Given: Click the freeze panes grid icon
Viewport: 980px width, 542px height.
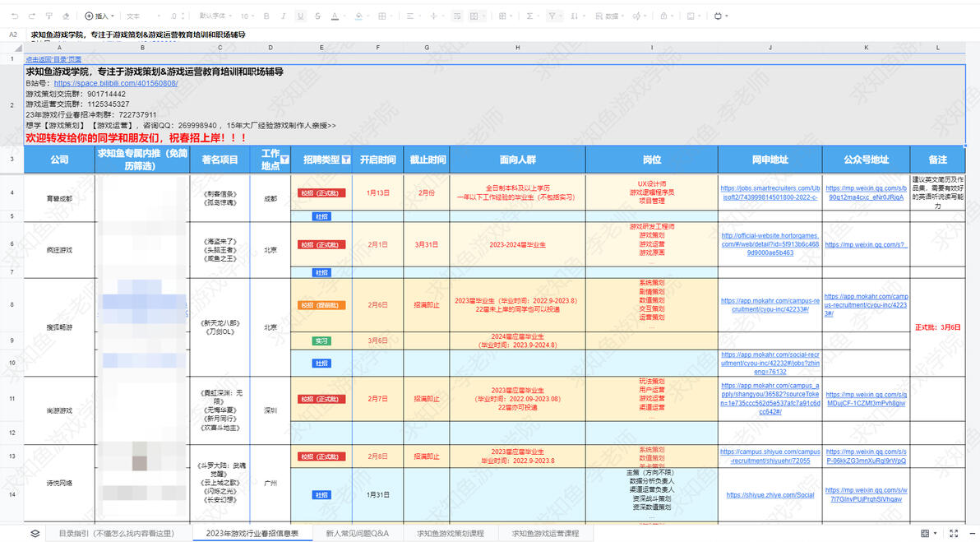Looking at the screenshot, I should 502,16.
